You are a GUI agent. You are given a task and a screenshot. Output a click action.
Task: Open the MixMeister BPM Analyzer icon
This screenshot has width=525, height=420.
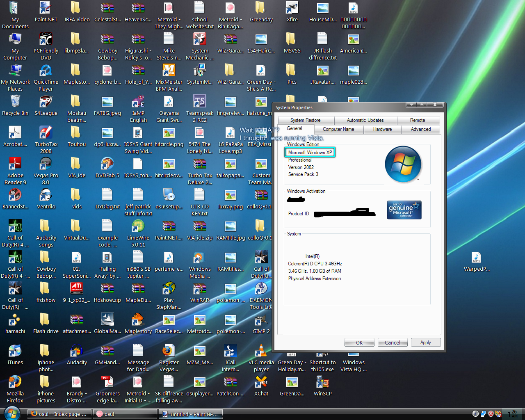[x=169, y=78]
